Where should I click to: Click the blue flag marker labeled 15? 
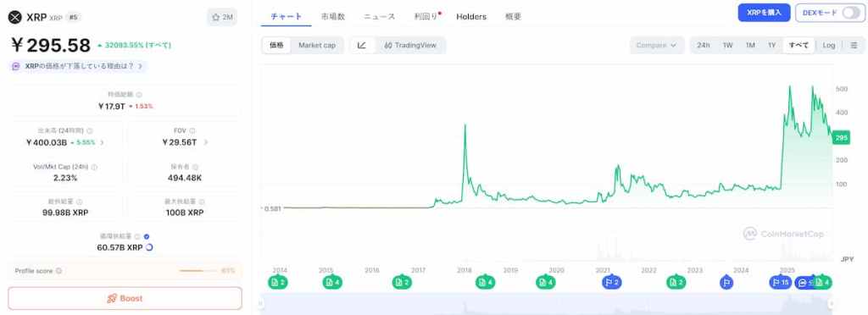click(781, 282)
